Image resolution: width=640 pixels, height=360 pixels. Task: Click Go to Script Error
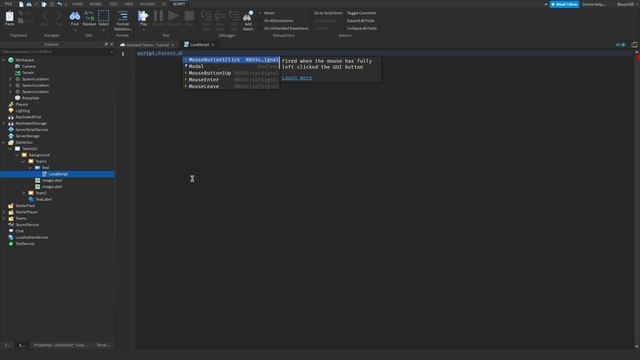click(328, 13)
